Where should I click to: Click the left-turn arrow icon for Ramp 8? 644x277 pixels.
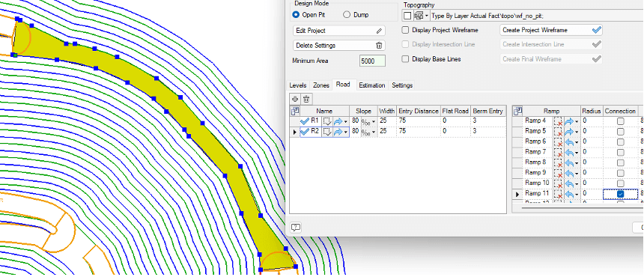(569, 163)
